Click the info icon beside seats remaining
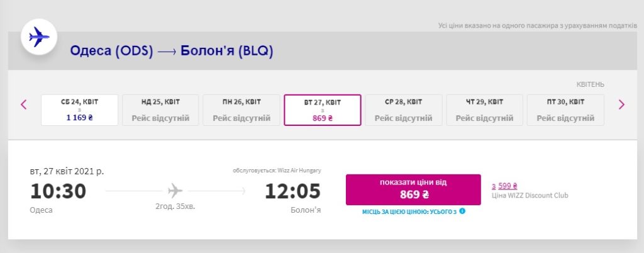 462,211
